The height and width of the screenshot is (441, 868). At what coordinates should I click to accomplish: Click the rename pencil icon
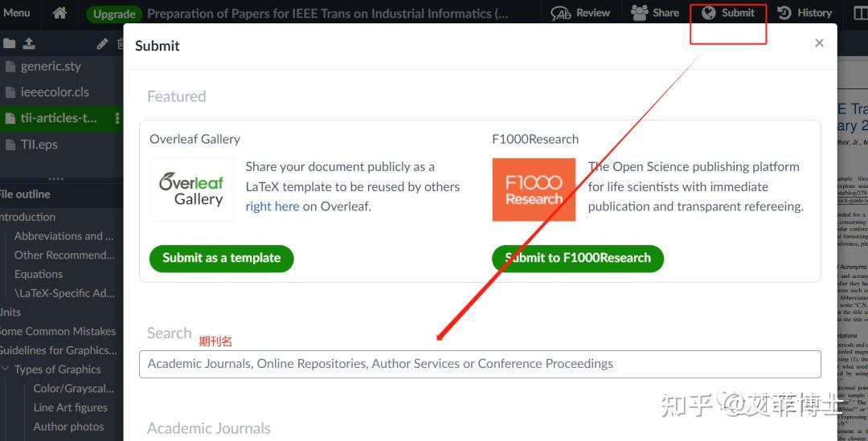[102, 44]
